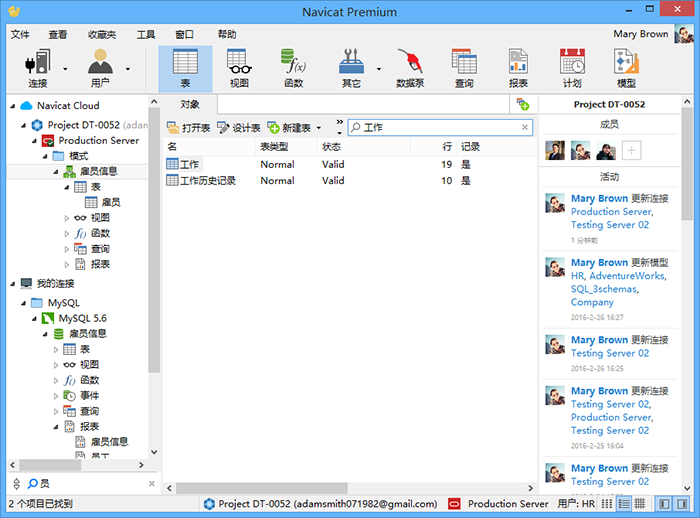This screenshot has height=518, width=700.
Task: Click the Navicat Cloud icon in the tree
Action: pos(27,106)
